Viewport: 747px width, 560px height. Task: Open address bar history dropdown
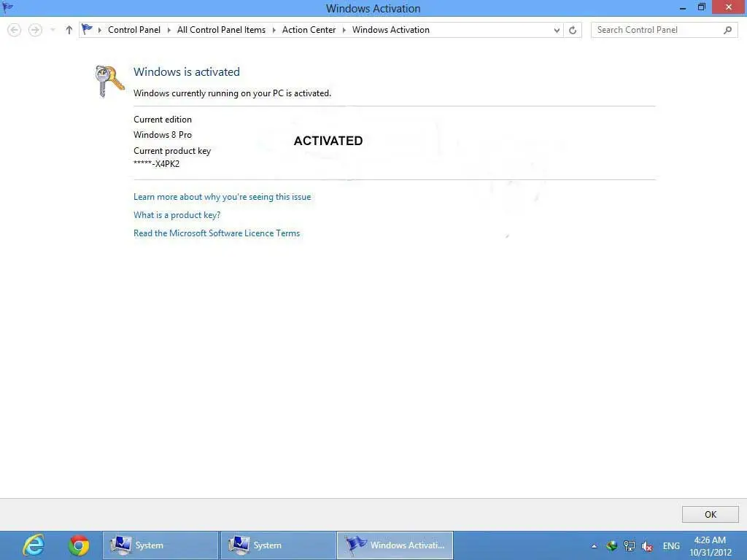(557, 30)
